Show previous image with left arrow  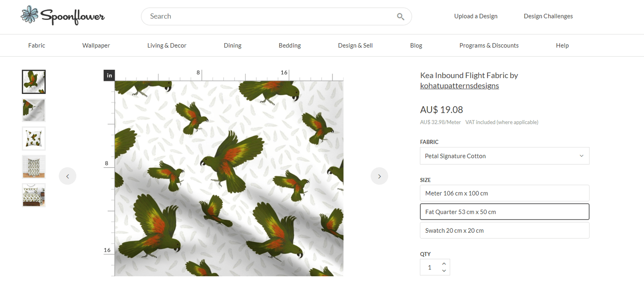click(x=67, y=176)
